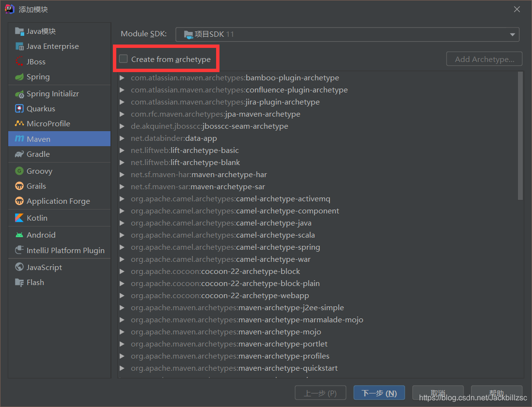Expand the camel-archetype-activemq node
Viewport: 532px width, 407px height.
(122, 199)
